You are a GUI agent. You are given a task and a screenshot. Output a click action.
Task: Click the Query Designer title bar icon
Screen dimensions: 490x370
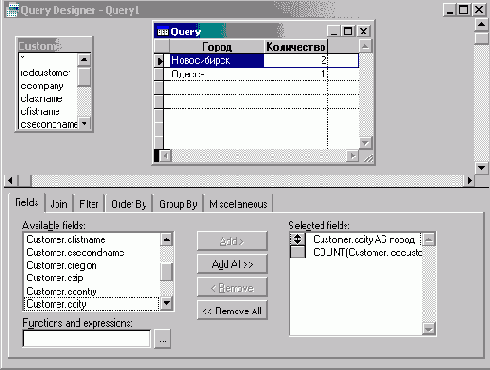pos(13,10)
